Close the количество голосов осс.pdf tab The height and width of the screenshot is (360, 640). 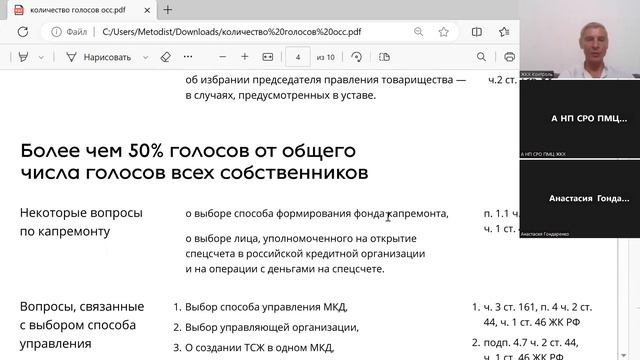coord(147,10)
